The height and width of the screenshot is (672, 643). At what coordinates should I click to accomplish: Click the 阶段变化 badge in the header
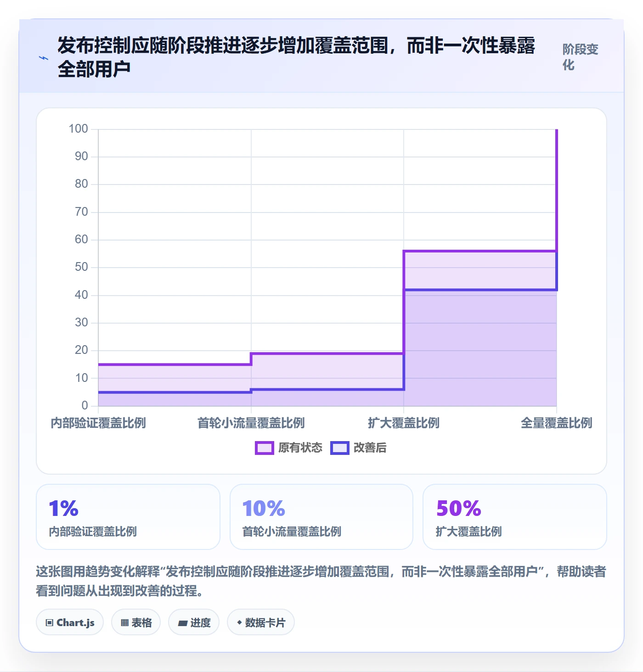coord(581,57)
